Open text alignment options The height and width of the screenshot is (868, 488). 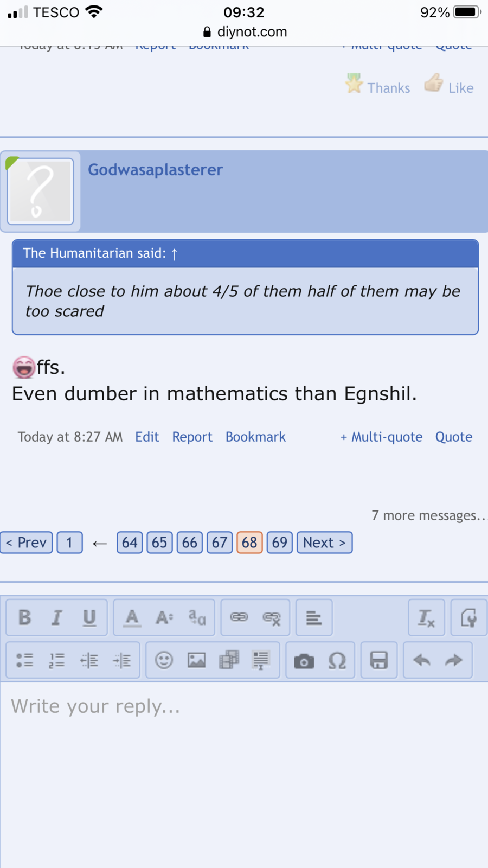tap(314, 617)
